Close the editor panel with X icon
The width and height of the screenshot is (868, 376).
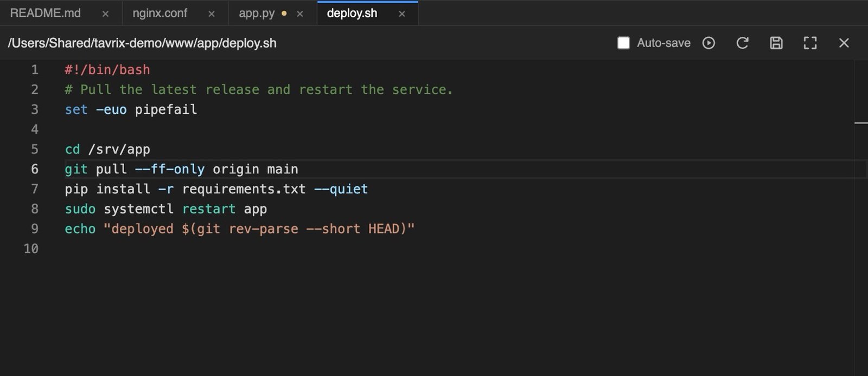[844, 43]
